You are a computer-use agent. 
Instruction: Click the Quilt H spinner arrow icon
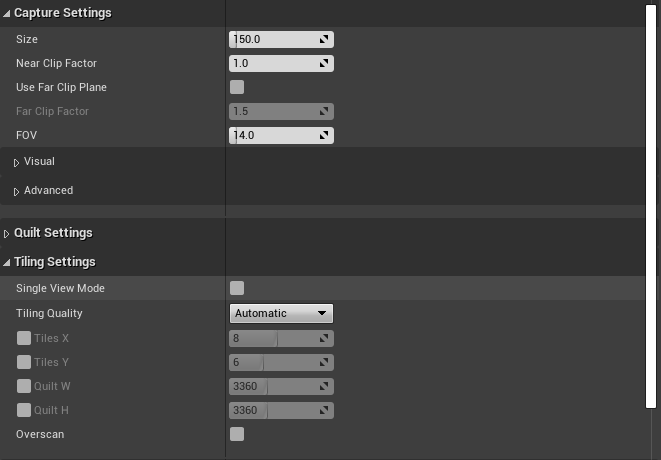pos(324,411)
